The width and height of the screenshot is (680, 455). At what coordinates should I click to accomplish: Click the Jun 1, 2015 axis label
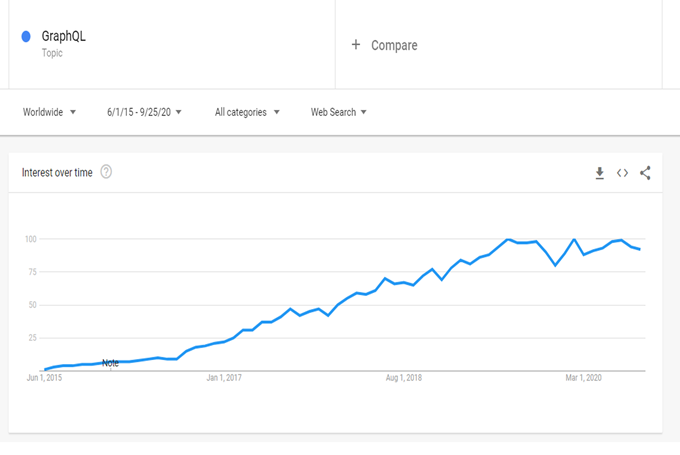46,378
